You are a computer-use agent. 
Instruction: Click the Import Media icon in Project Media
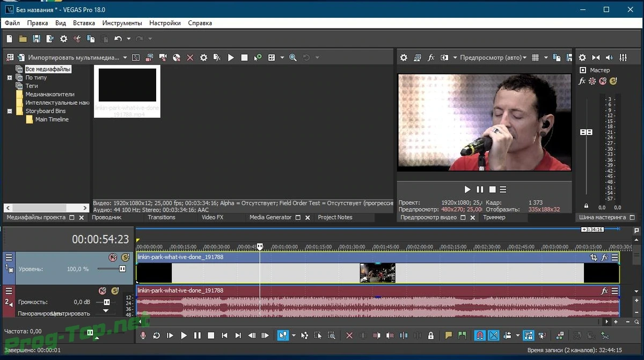coord(21,57)
